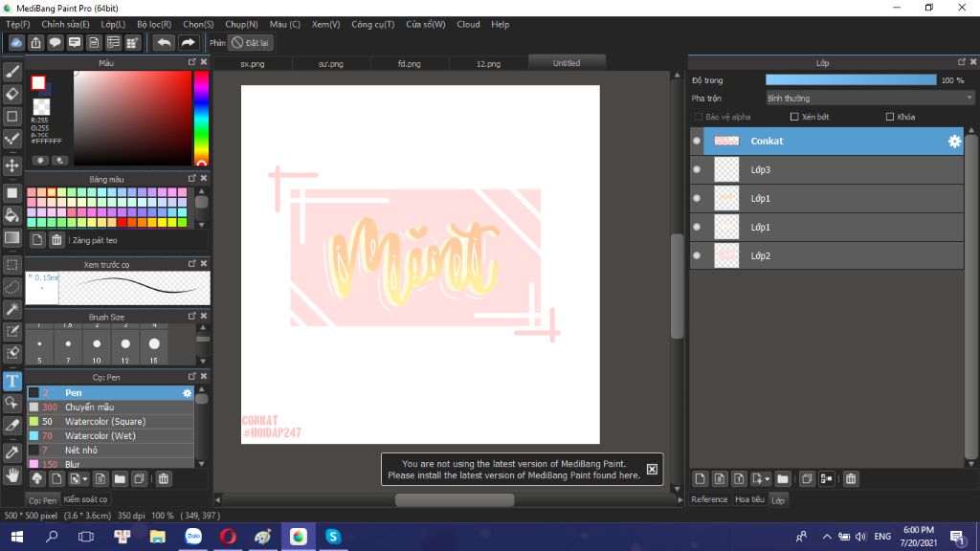The height and width of the screenshot is (551, 980).
Task: Select the Divide tool
Action: [x=11, y=426]
